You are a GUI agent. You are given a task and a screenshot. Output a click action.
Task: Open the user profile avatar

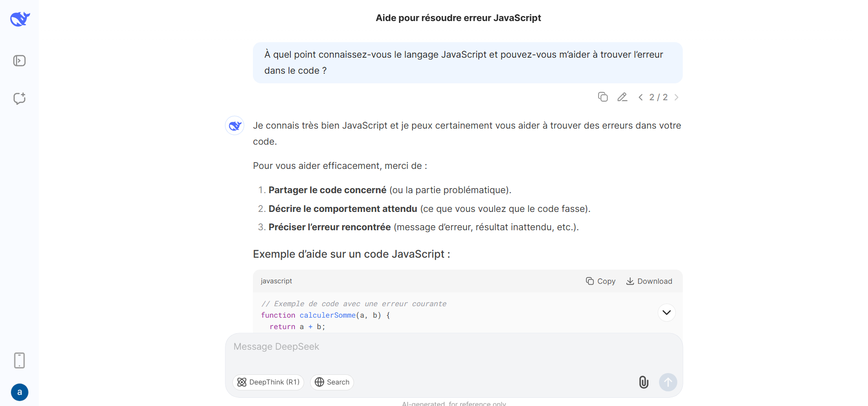tap(20, 392)
